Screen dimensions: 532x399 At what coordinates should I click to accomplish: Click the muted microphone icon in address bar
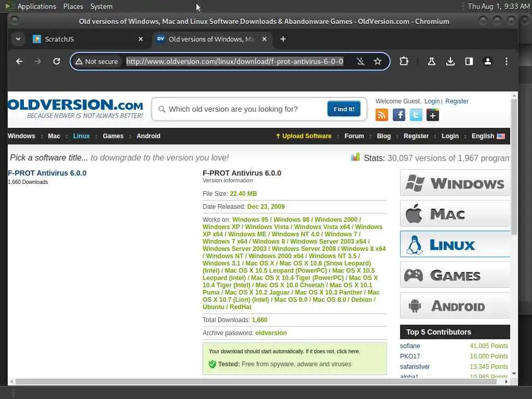click(361, 61)
